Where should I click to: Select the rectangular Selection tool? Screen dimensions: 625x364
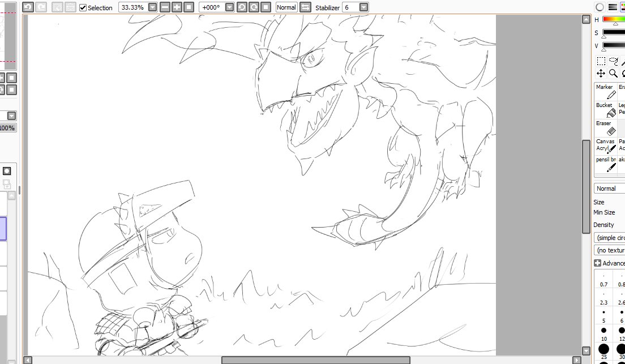(601, 61)
